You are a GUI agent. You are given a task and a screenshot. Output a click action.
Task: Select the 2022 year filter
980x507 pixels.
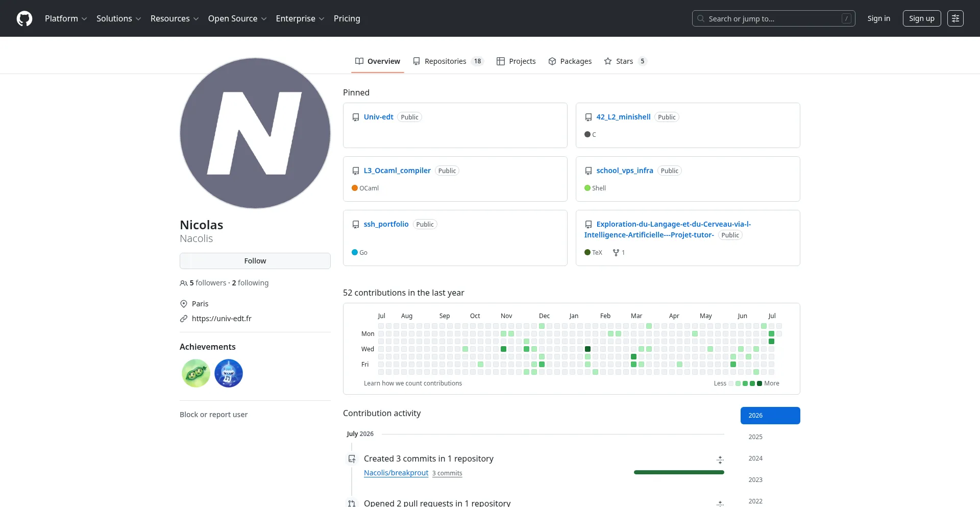(770, 501)
